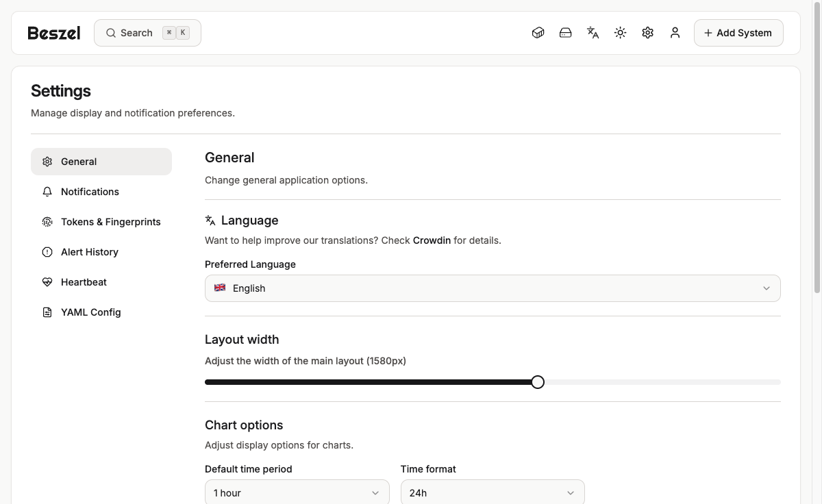Image resolution: width=822 pixels, height=504 pixels.
Task: Open the Time format dropdown
Action: [x=493, y=492]
